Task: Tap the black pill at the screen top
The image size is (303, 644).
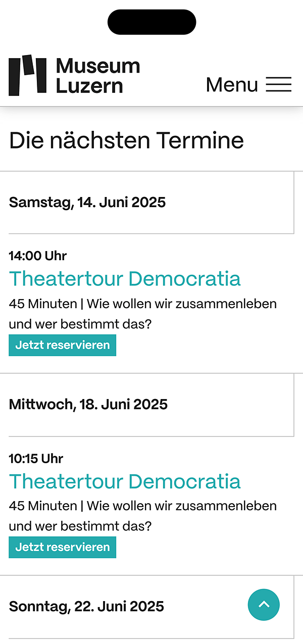Action: pos(151,22)
